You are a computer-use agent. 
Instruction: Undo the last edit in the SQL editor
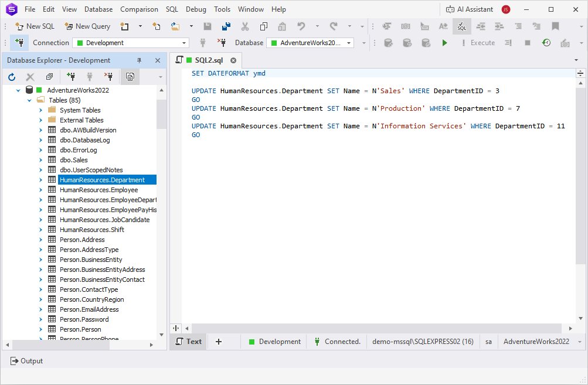(301, 26)
